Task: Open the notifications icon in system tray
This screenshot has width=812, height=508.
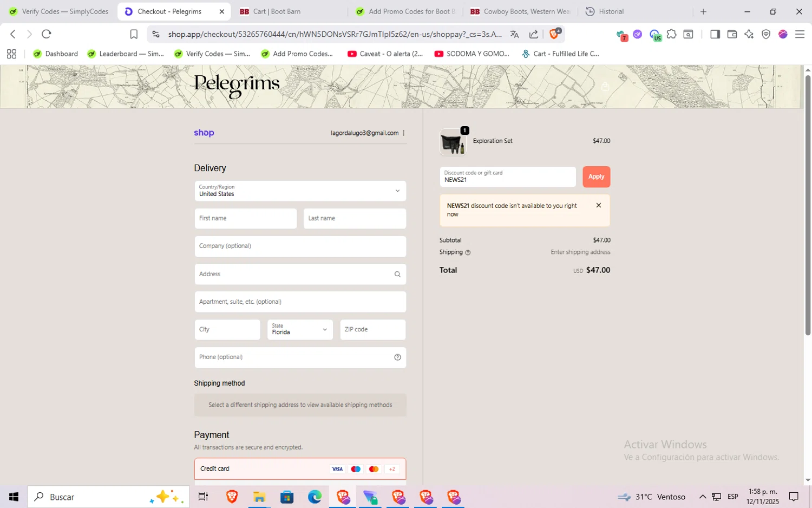Action: click(x=794, y=497)
